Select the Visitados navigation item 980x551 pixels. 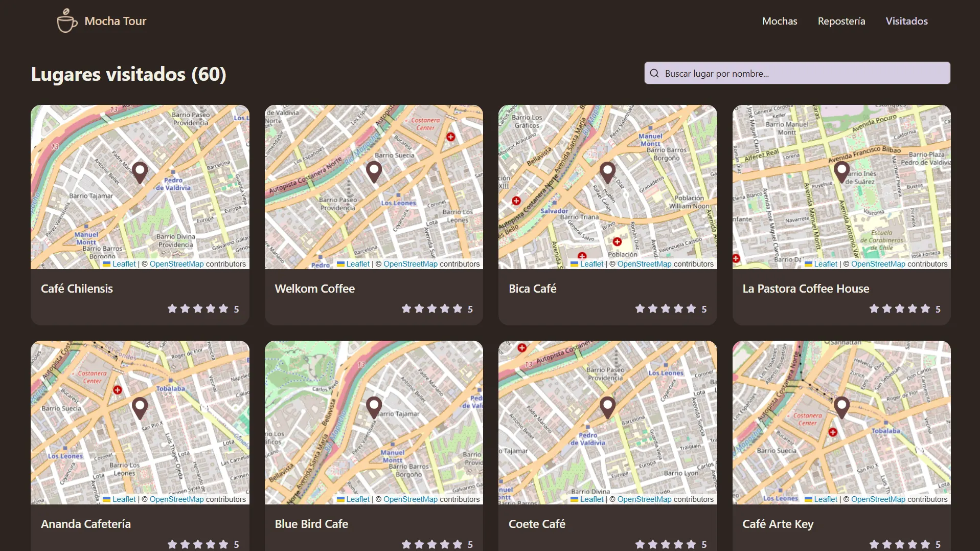point(906,21)
